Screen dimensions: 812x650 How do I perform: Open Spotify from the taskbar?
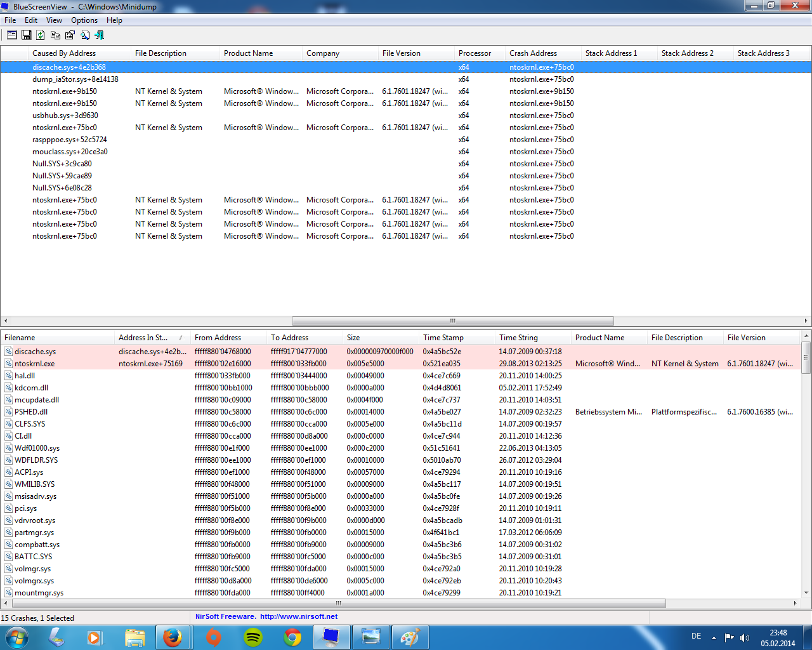pyautogui.click(x=253, y=637)
